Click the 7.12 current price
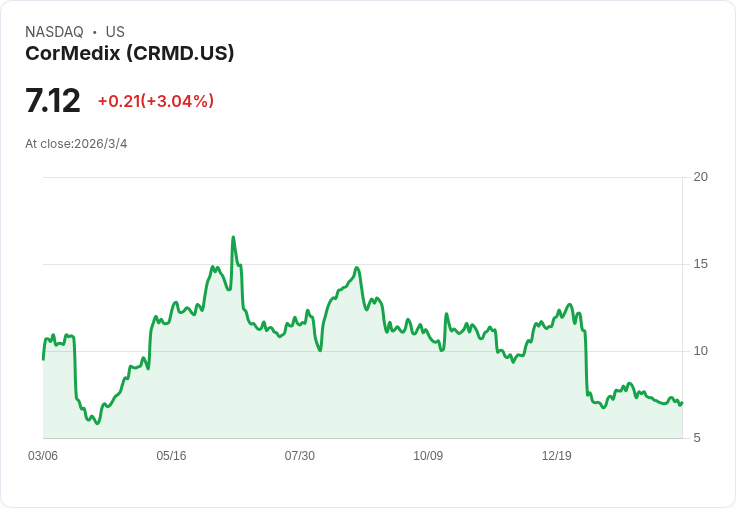Viewport: 736px width, 508px height. click(x=52, y=101)
